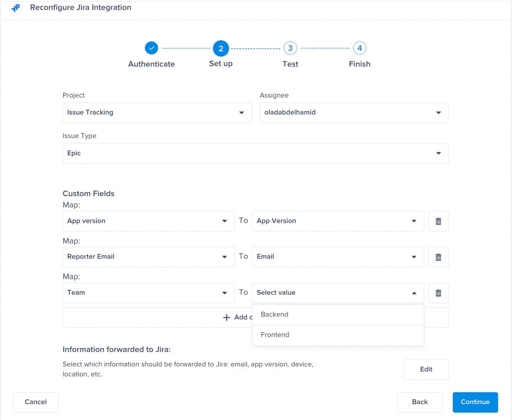Expand the Assignee dropdown
The height and width of the screenshot is (420, 512).
[354, 113]
